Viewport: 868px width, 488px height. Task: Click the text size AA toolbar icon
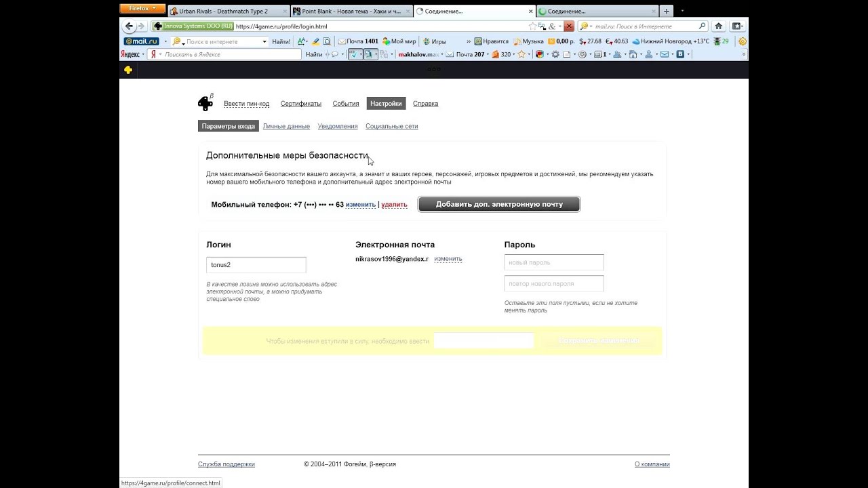(301, 41)
